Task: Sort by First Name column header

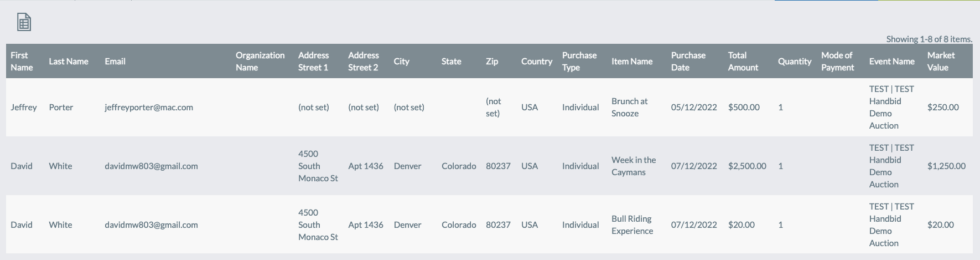Action: click(22, 61)
